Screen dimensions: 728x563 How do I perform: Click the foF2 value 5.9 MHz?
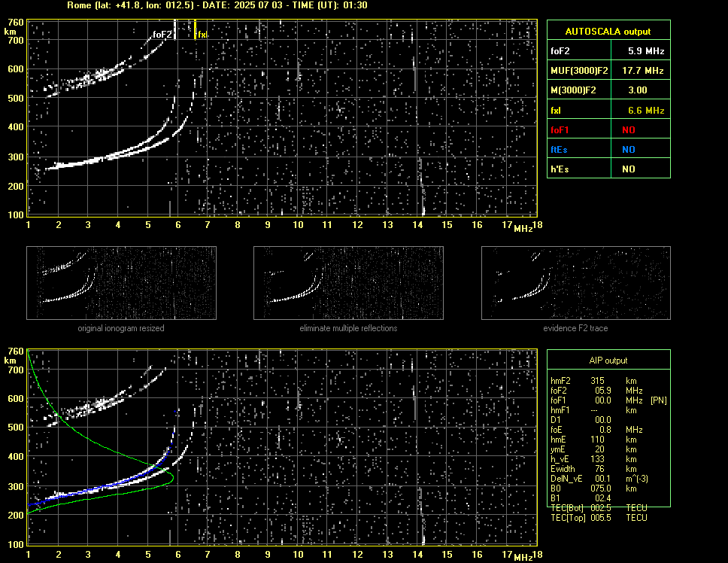646,51
